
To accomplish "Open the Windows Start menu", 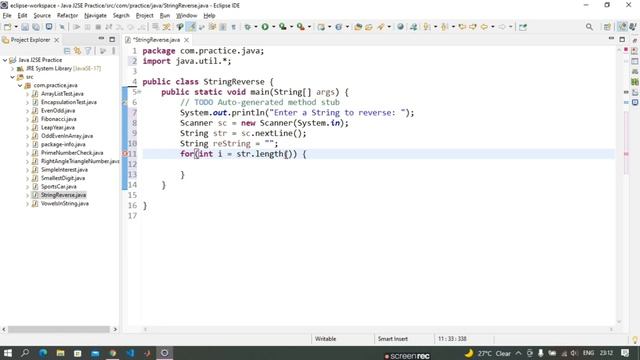I will (x=8, y=353).
